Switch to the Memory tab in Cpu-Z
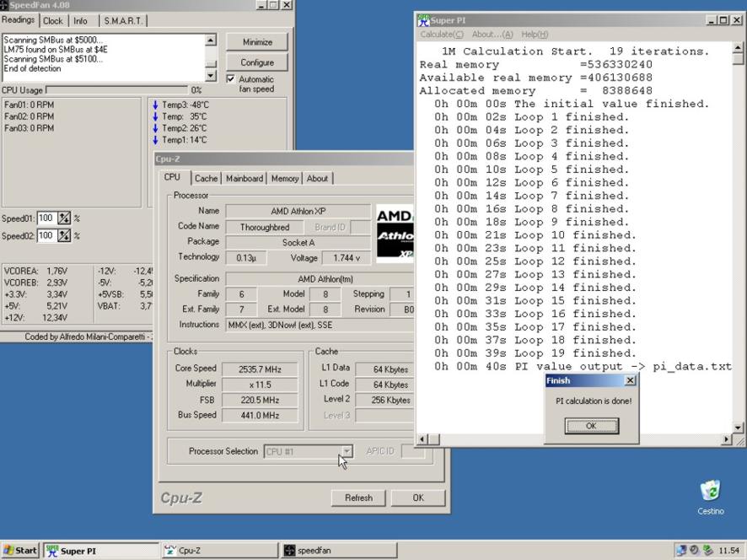 pyautogui.click(x=285, y=178)
